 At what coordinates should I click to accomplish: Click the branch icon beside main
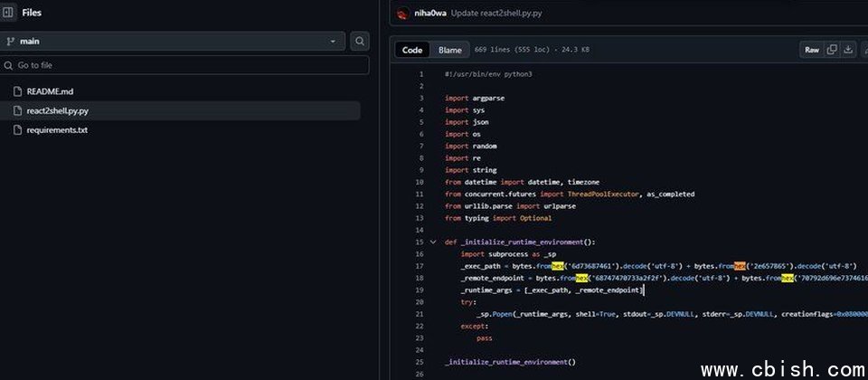[10, 41]
